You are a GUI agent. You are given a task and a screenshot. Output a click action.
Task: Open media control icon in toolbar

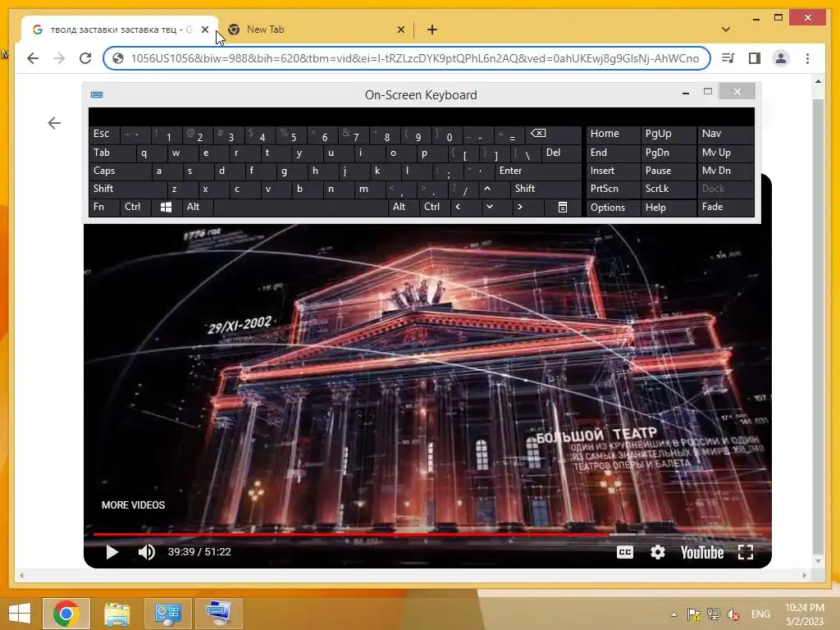(x=728, y=58)
